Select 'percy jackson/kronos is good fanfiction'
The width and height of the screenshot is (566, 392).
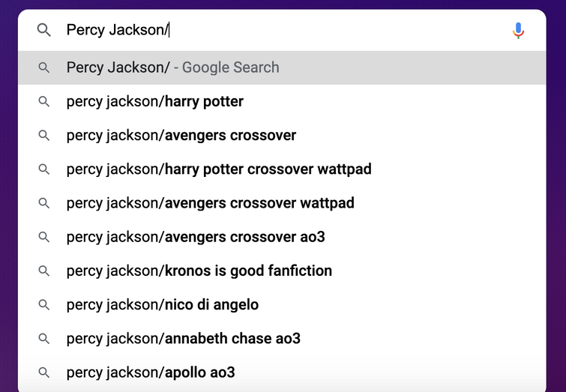pyautogui.click(x=282, y=271)
